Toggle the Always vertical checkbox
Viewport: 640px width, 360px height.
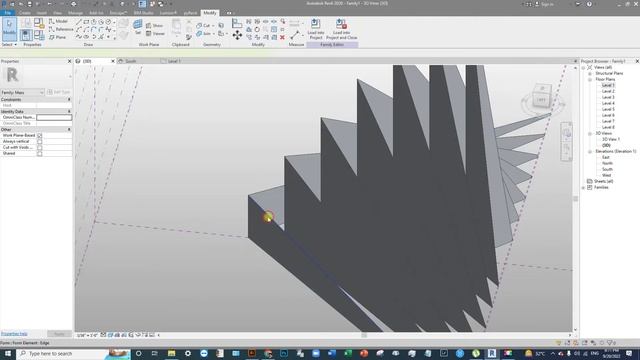40,141
